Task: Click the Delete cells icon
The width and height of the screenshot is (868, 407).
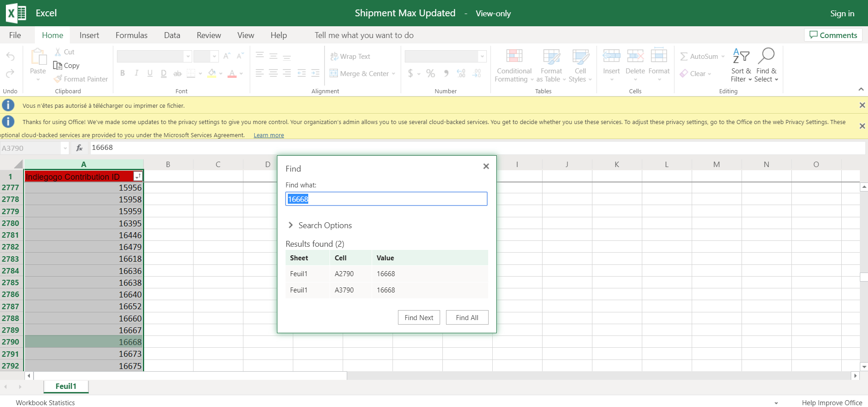Action: coord(635,56)
